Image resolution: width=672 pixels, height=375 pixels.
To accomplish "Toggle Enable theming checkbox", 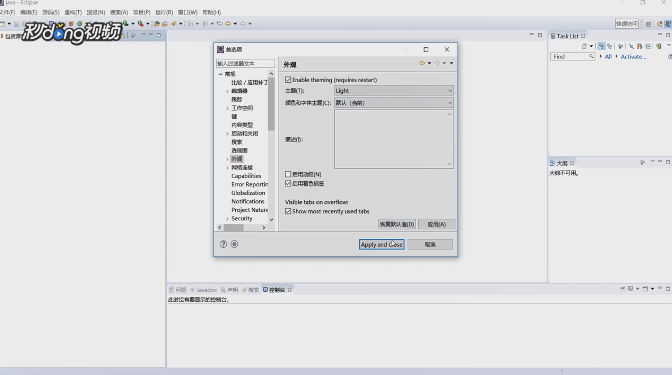I will [288, 80].
